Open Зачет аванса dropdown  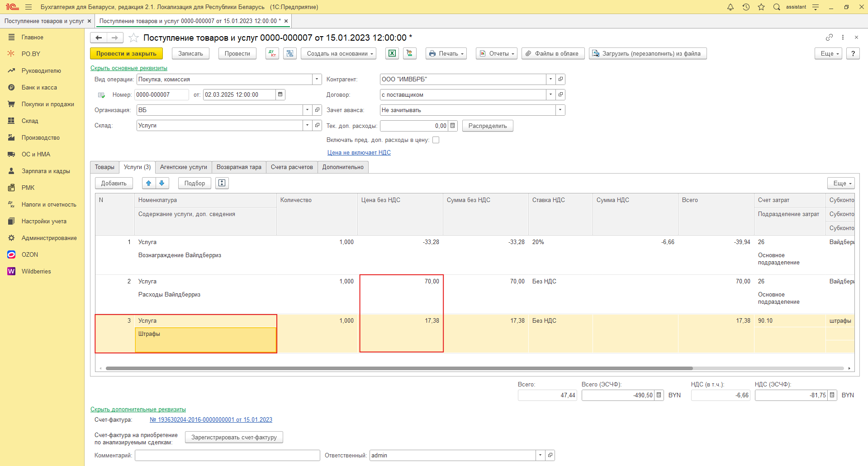[560, 110]
